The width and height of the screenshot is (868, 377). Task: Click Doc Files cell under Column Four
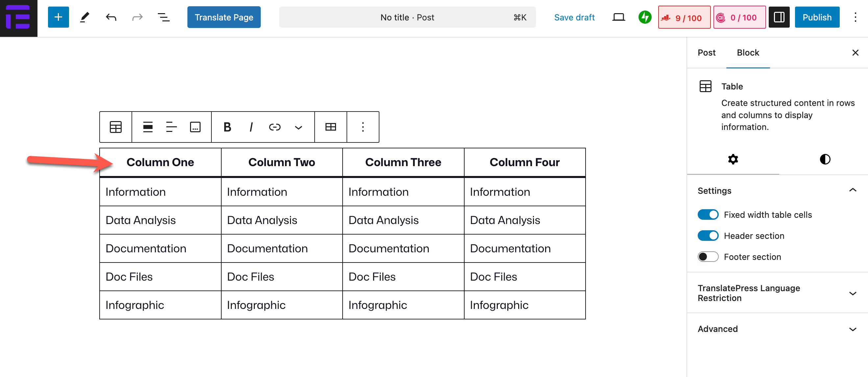(525, 277)
